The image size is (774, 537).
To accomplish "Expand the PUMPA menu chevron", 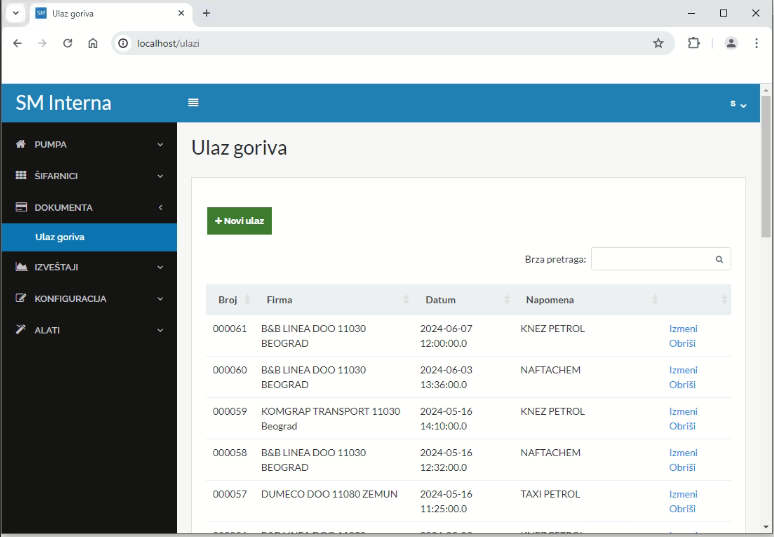I will tap(160, 144).
